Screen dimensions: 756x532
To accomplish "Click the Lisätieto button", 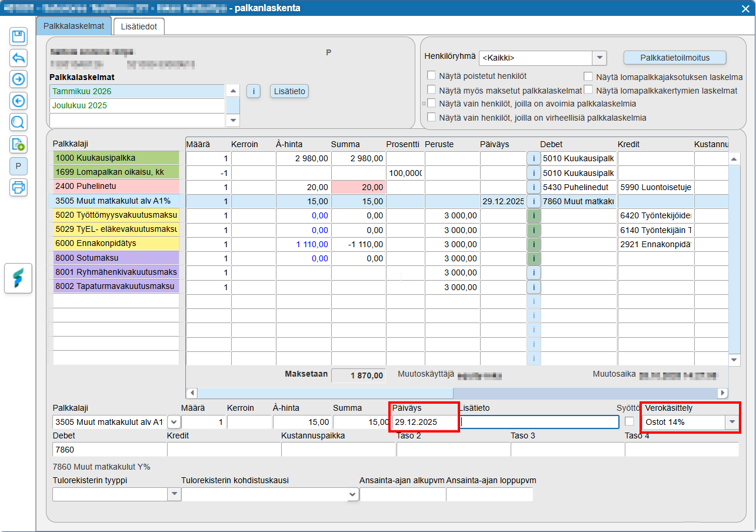I will pos(289,91).
